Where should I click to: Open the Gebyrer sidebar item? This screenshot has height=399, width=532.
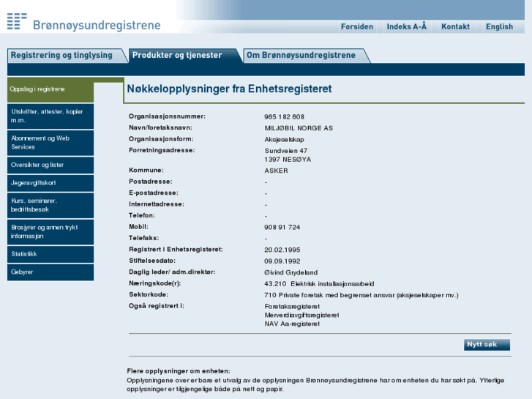coord(50,272)
